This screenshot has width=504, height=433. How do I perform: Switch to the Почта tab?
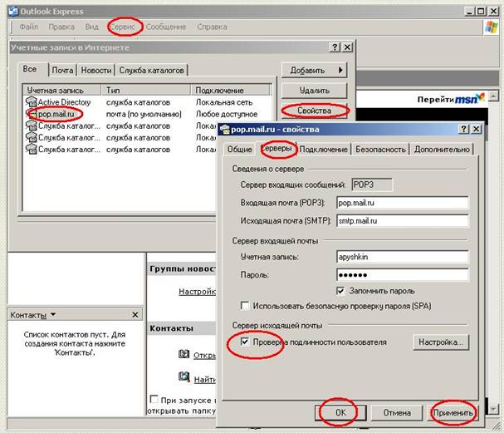click(x=62, y=70)
